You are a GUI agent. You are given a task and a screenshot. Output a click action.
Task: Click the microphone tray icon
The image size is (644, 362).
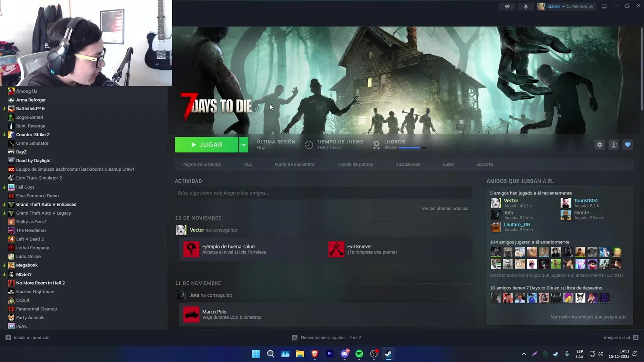point(567,354)
